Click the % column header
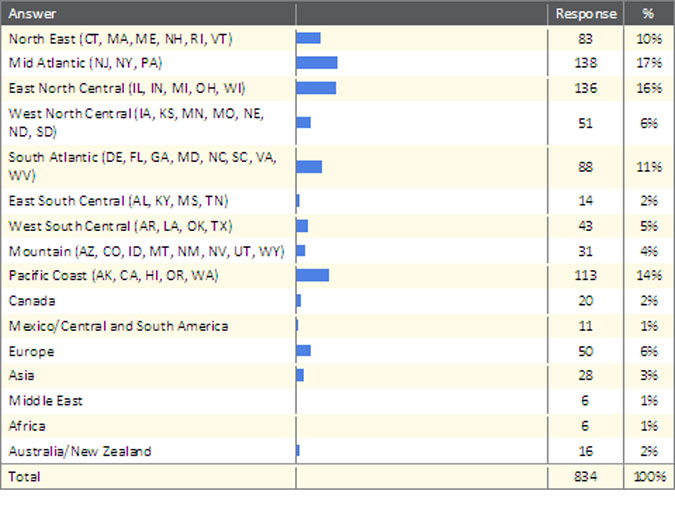The image size is (675, 525). pyautogui.click(x=649, y=14)
